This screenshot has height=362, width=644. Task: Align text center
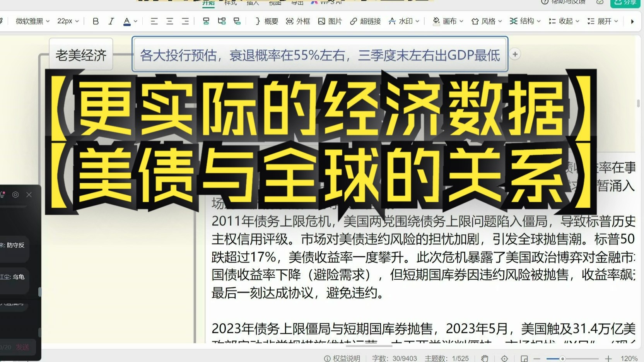tap(169, 21)
